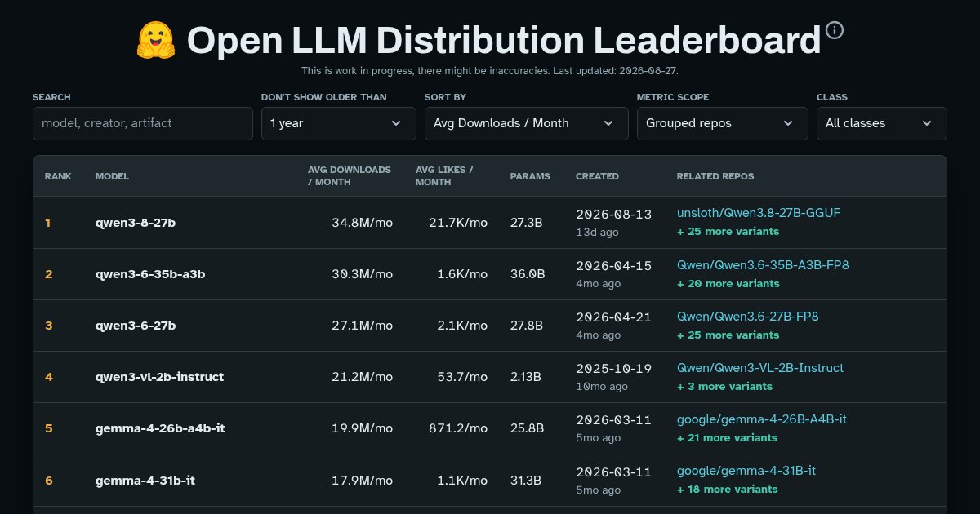Click the 17.9M/mo downloads value
980x514 pixels.
point(363,480)
